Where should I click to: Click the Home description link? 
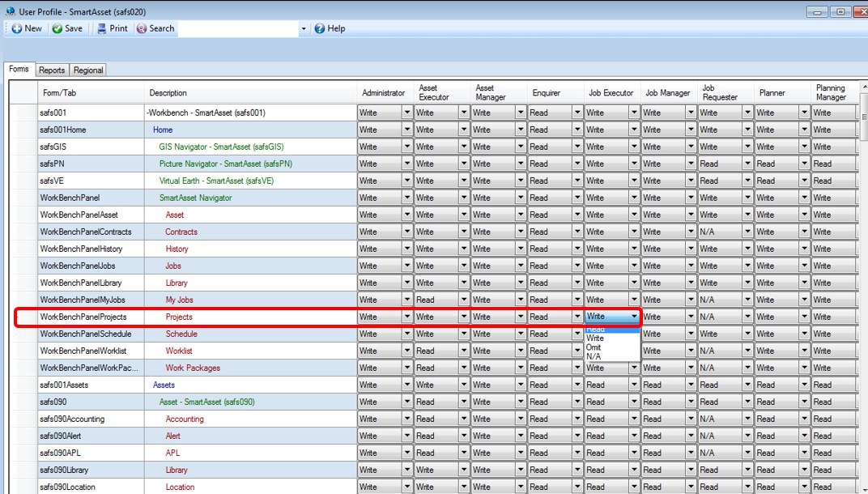pyautogui.click(x=162, y=129)
